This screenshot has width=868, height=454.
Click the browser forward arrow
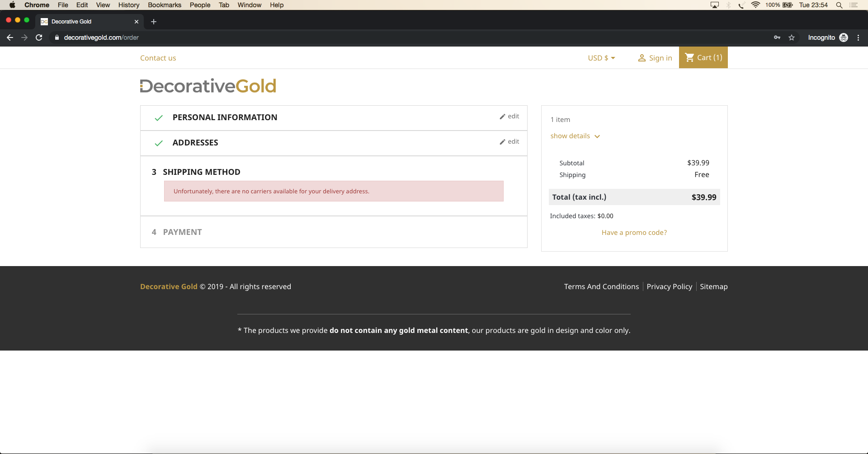click(x=24, y=37)
